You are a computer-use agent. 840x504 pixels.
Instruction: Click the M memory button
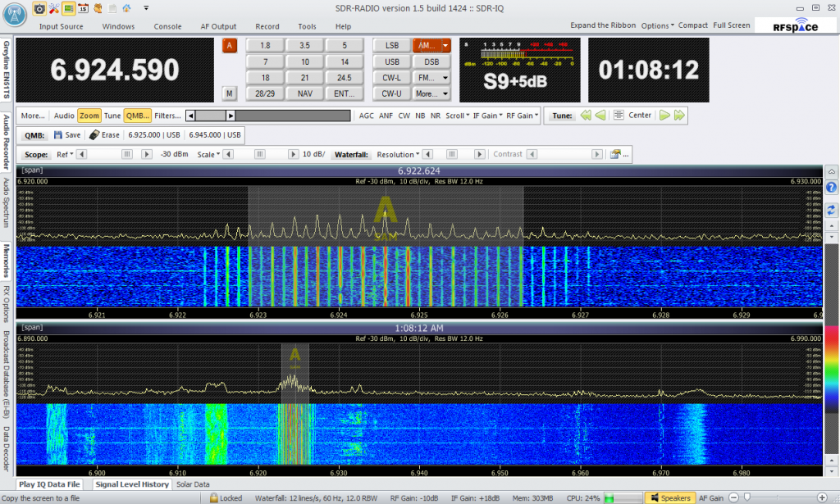click(x=230, y=93)
